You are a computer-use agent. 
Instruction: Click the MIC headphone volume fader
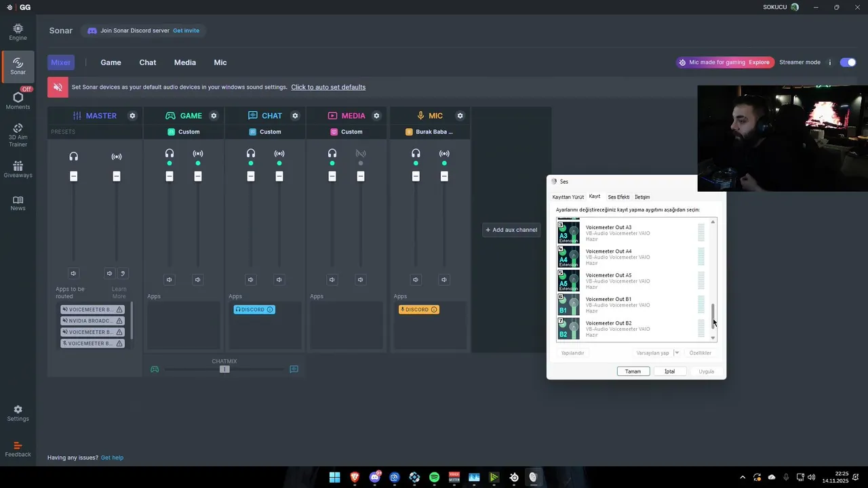coord(416,176)
